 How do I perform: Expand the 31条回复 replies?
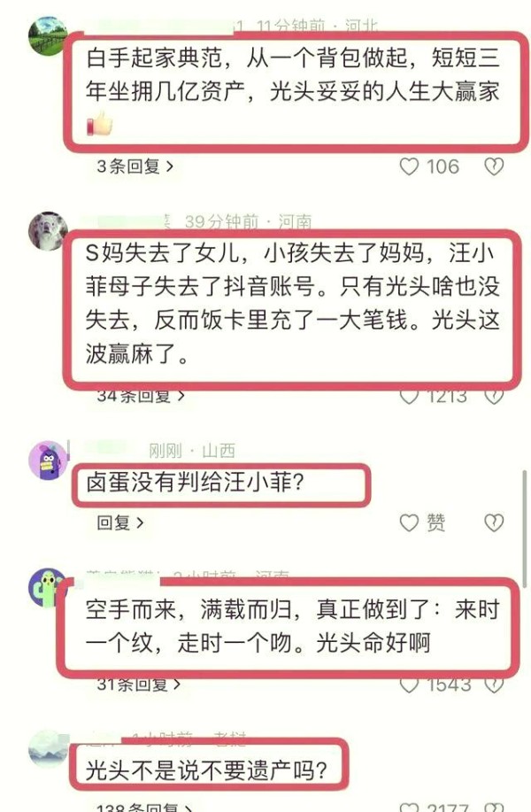point(139,684)
